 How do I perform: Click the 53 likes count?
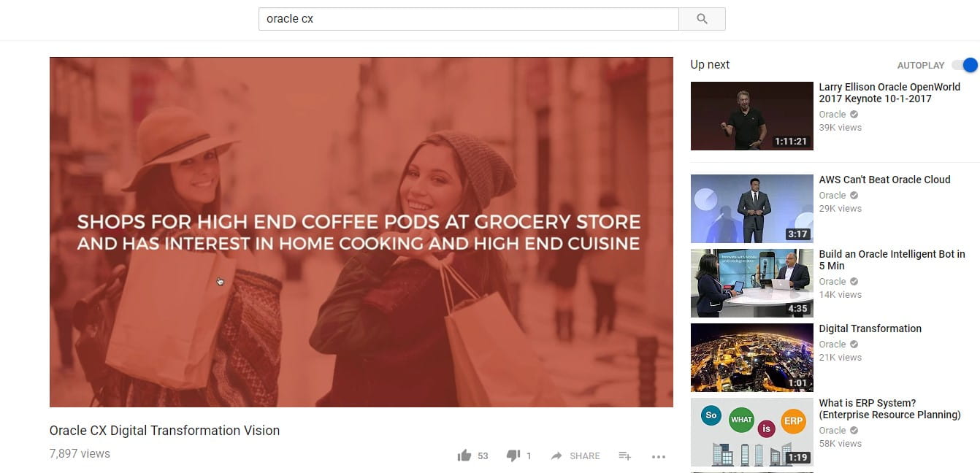click(x=483, y=456)
